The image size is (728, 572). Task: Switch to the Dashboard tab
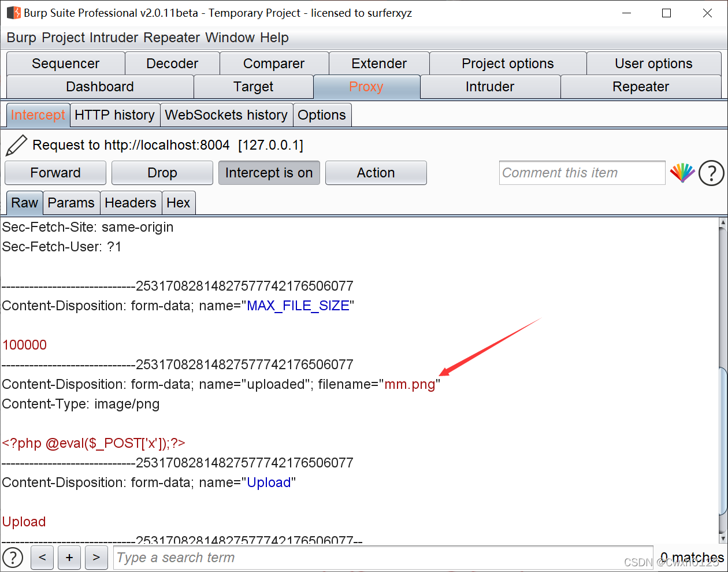[100, 87]
